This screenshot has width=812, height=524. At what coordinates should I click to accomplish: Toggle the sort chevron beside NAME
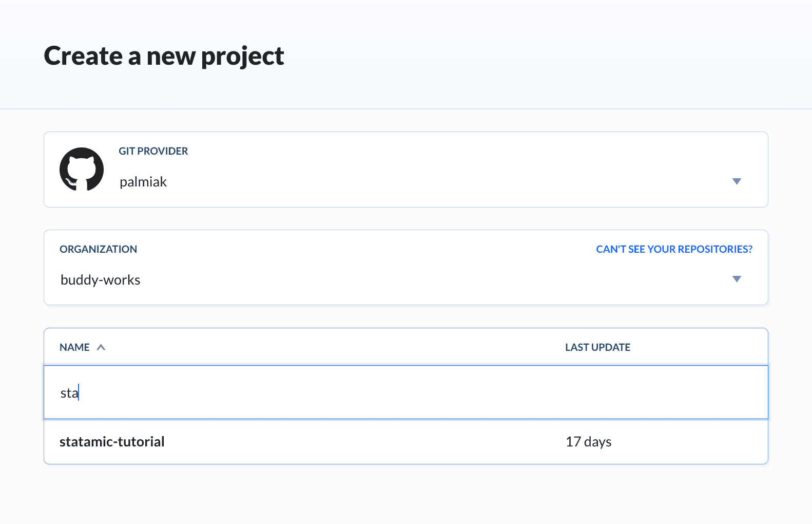click(101, 347)
